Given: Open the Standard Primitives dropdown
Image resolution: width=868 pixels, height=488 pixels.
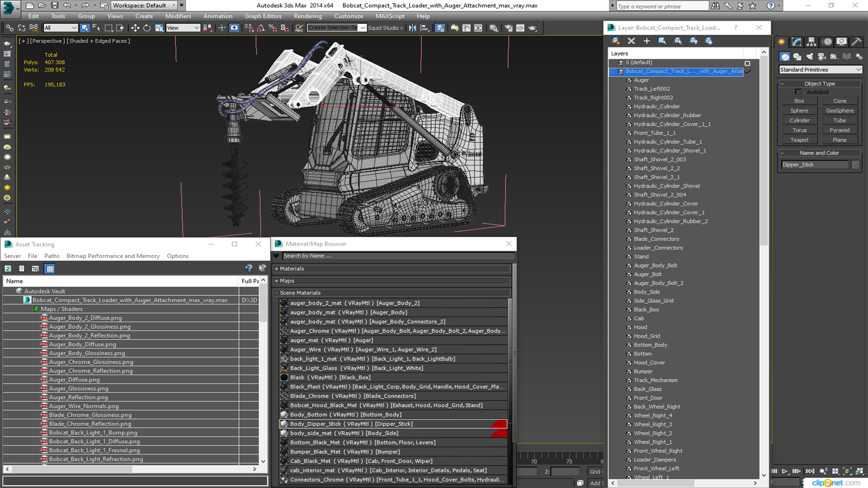Looking at the screenshot, I should pos(821,70).
